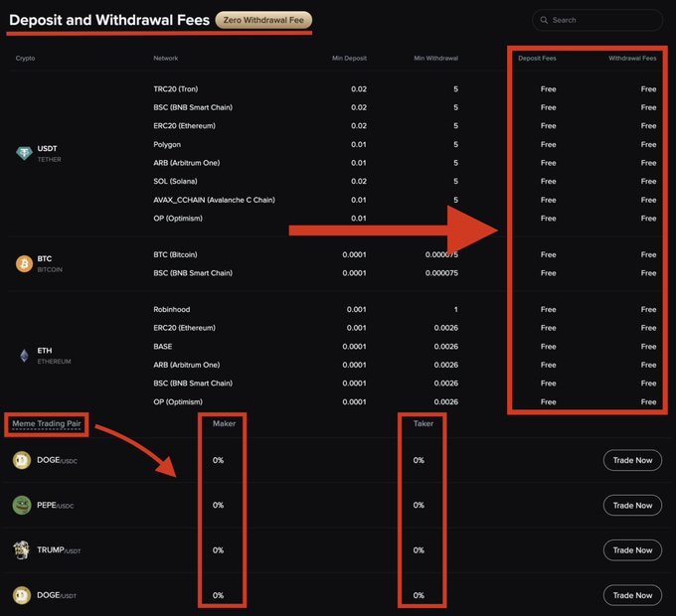Click the USDT crypto name
Screen dimensions: 676x616
pyautogui.click(x=47, y=149)
